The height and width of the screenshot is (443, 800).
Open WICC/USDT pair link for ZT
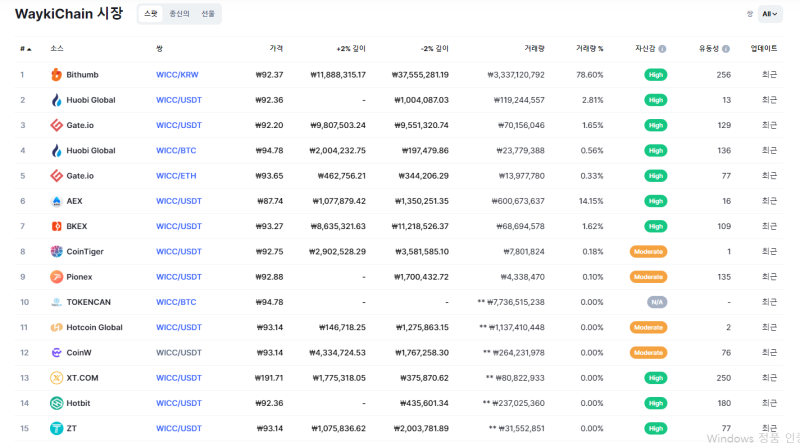[x=179, y=428]
